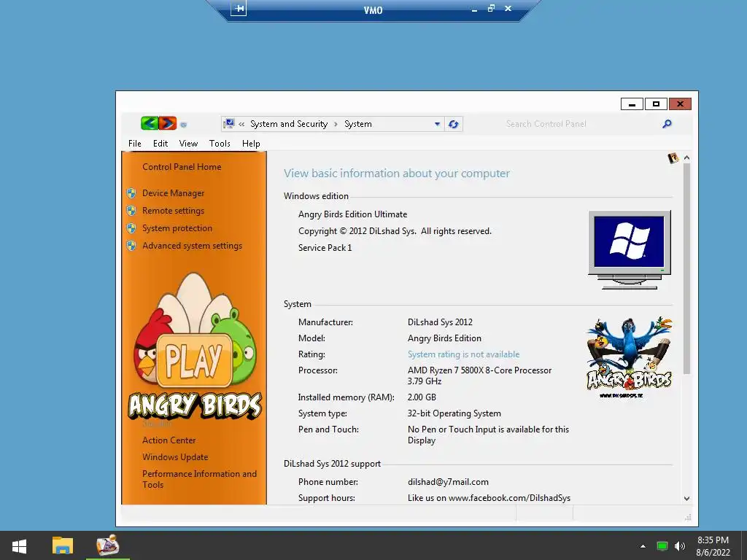Open Advanced system settings

tap(192, 246)
